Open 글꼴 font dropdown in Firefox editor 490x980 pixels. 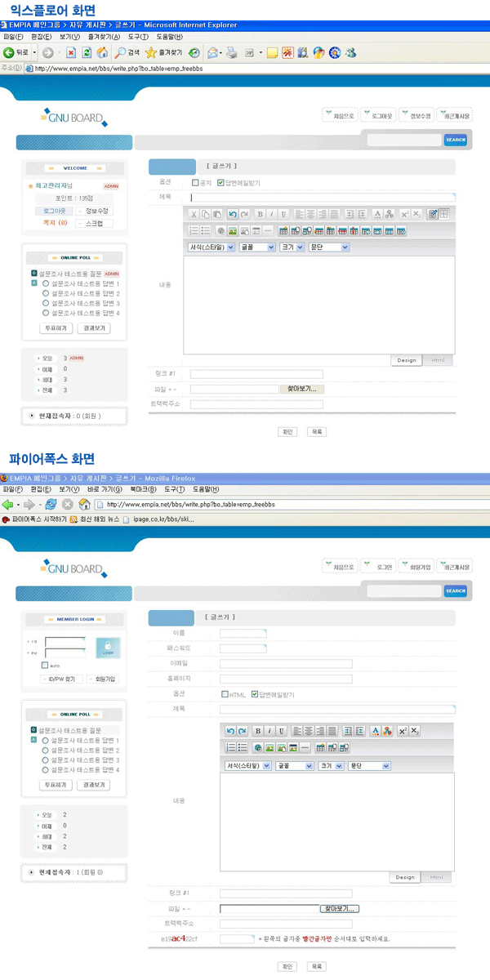click(x=295, y=766)
